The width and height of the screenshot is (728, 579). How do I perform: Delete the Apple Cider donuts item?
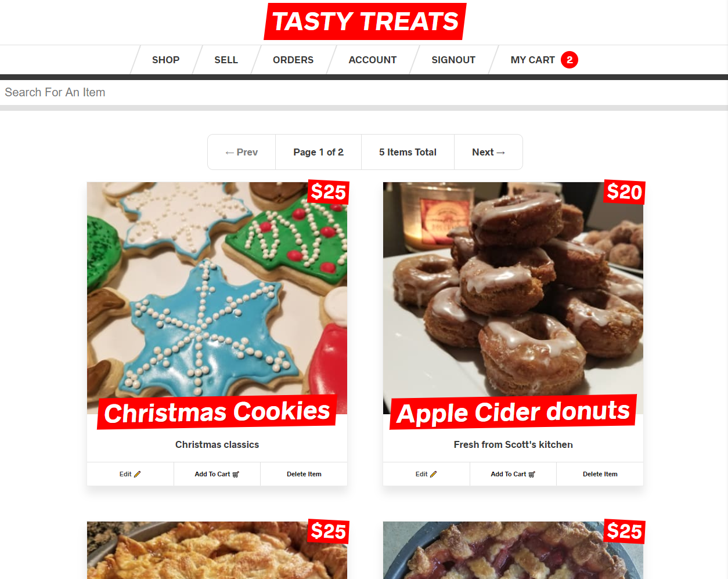coord(600,474)
